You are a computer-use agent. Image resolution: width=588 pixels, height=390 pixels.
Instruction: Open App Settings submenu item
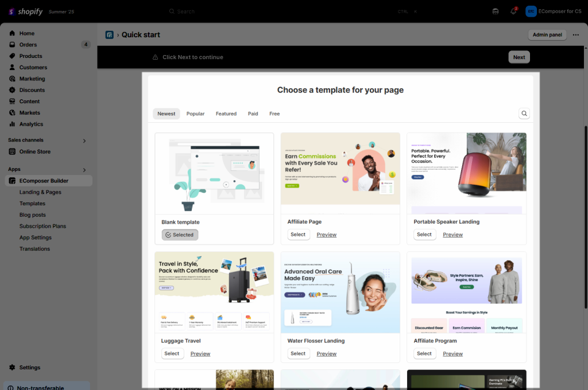[x=36, y=237]
